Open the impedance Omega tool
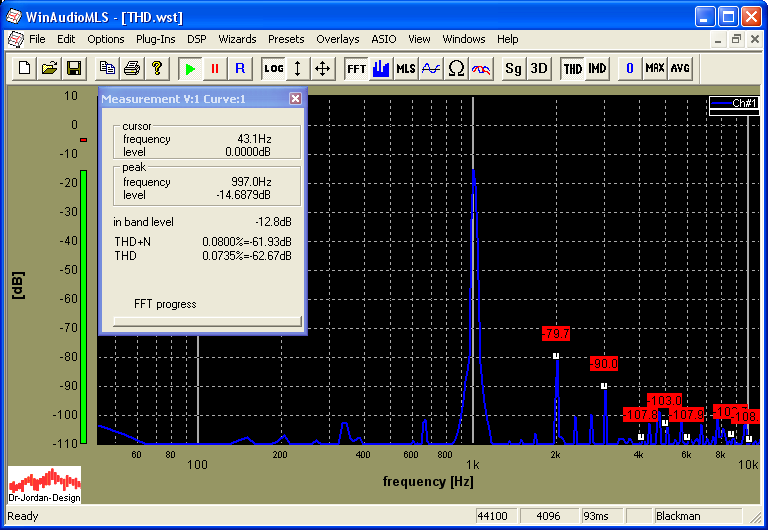Viewport: 768px width, 530px height. pyautogui.click(x=456, y=68)
